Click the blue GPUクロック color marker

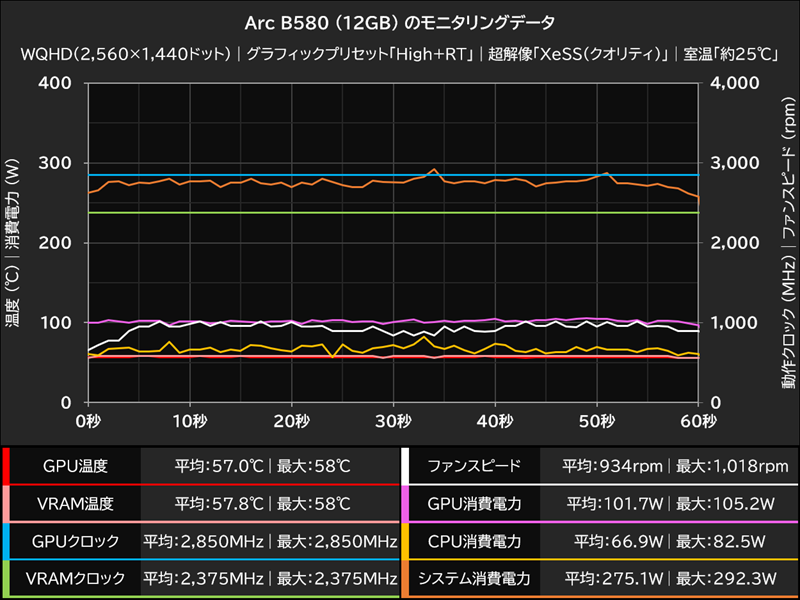pos(6,541)
